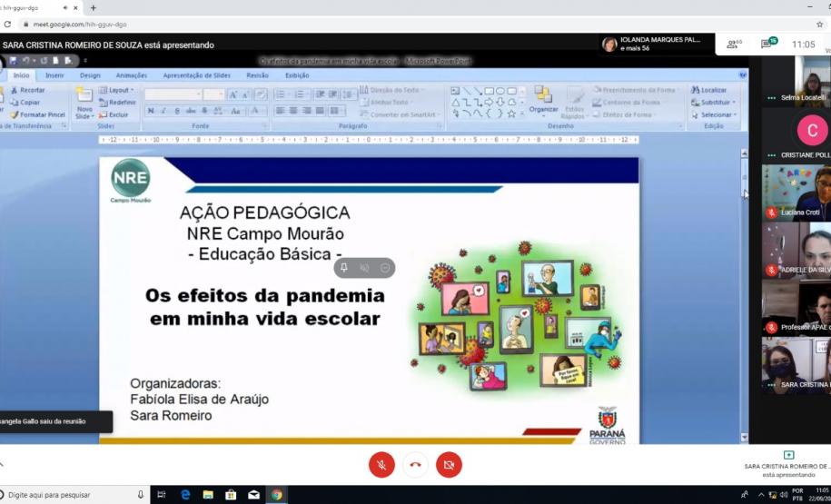Select the oval shape in shapes gallery
Image resolution: width=831 pixels, height=504 pixels.
pos(500,91)
